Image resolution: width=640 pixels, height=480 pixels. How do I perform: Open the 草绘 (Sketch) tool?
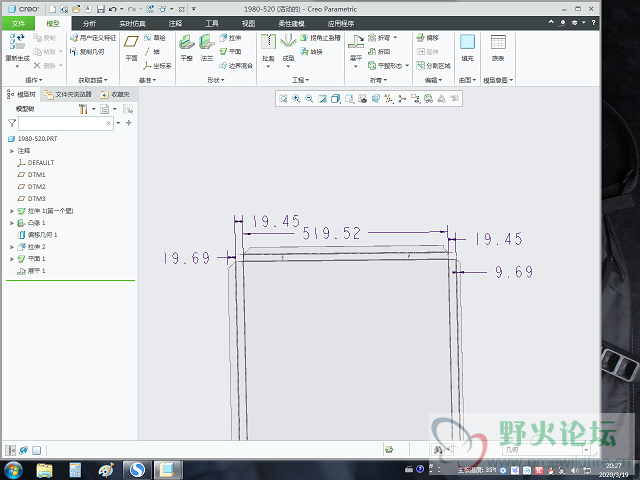point(154,38)
